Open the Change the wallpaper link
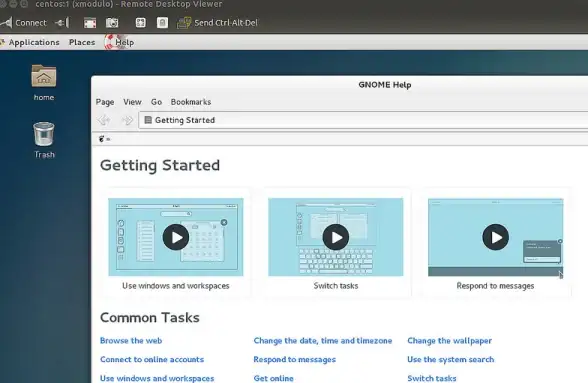The height and width of the screenshot is (383, 588). (449, 341)
